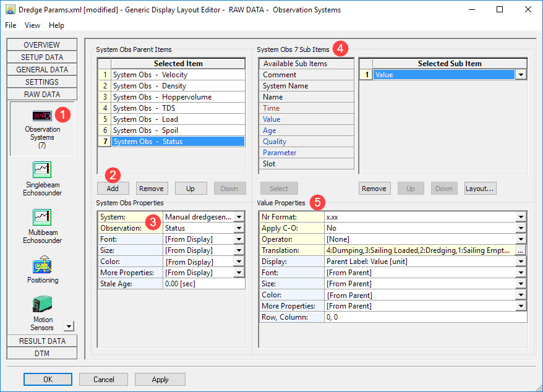Click the Add button
This screenshot has width=543, height=392.
[113, 189]
